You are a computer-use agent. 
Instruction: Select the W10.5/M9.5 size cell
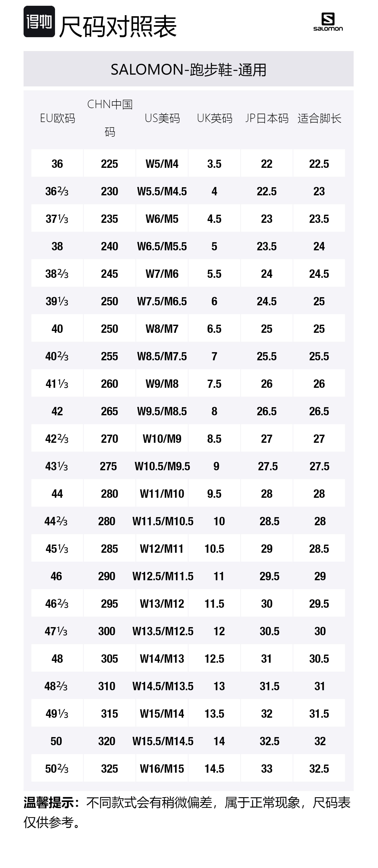pos(162,466)
